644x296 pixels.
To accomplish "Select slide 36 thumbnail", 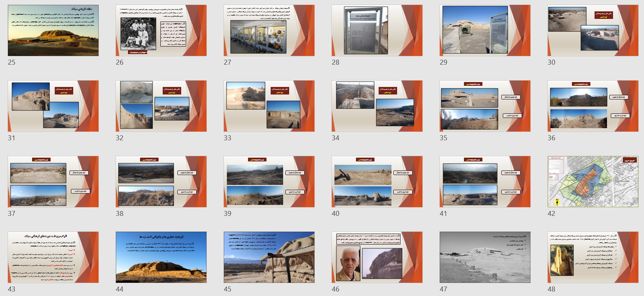I will 593,106.
